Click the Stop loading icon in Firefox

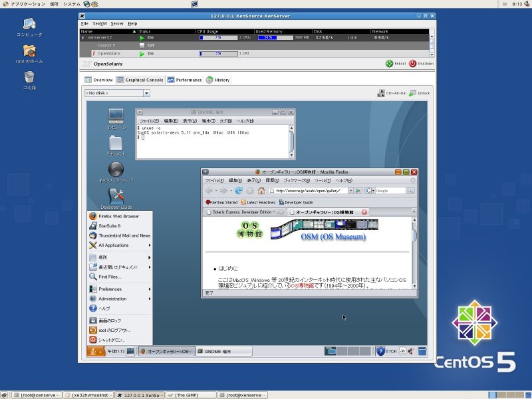tap(250, 191)
